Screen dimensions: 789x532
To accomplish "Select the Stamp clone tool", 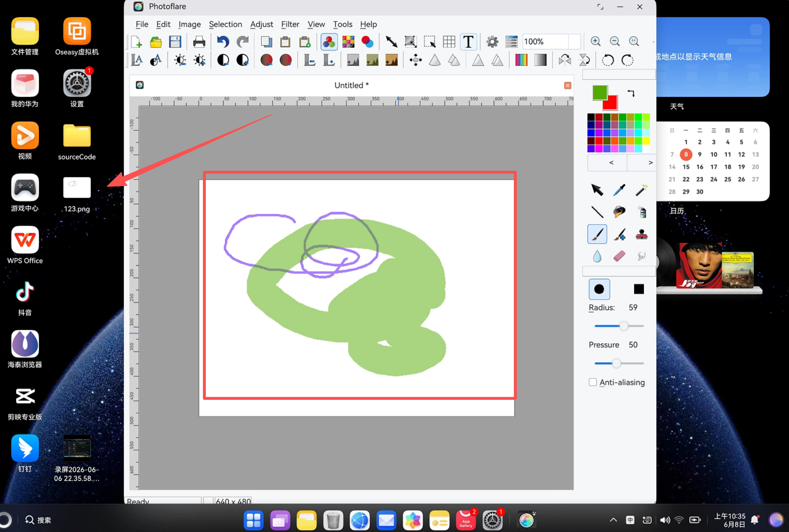I will (641, 234).
